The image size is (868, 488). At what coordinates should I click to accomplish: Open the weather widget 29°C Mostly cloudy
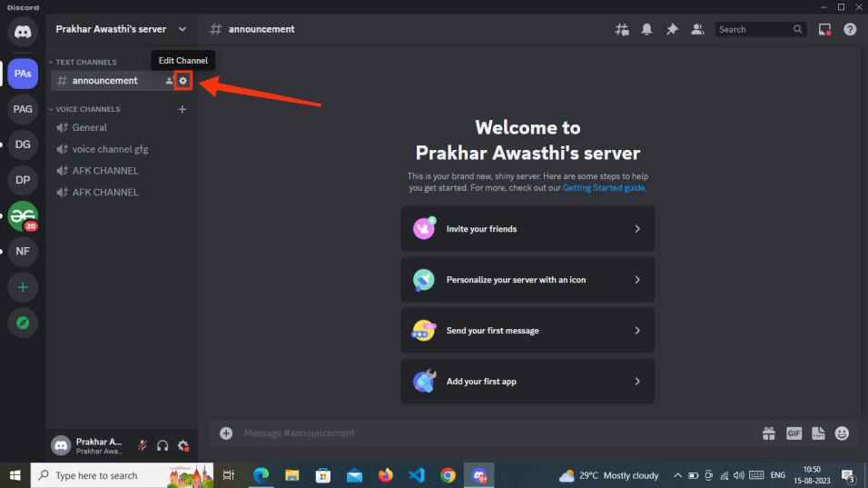(609, 475)
